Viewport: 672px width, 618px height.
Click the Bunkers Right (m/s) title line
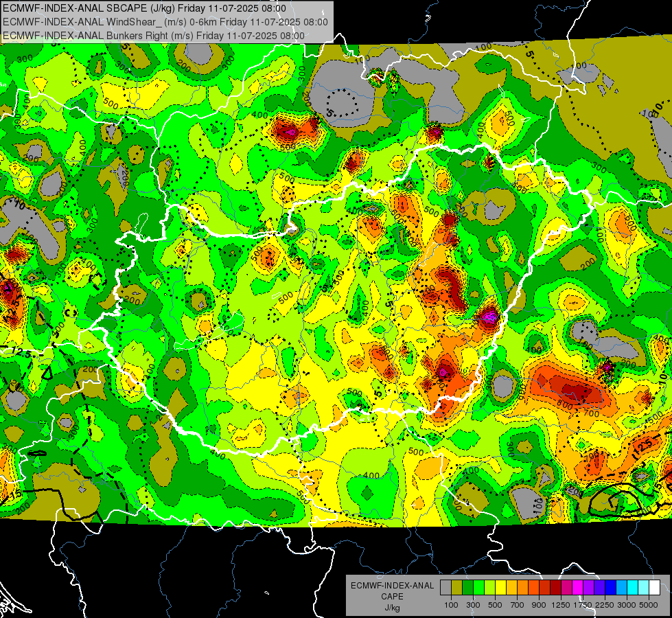pyautogui.click(x=154, y=36)
